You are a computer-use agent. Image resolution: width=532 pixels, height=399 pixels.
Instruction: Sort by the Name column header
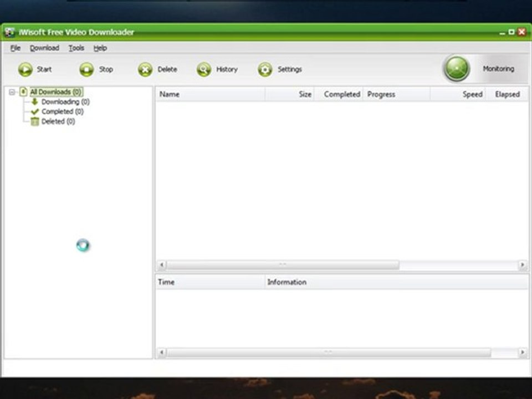(211, 94)
